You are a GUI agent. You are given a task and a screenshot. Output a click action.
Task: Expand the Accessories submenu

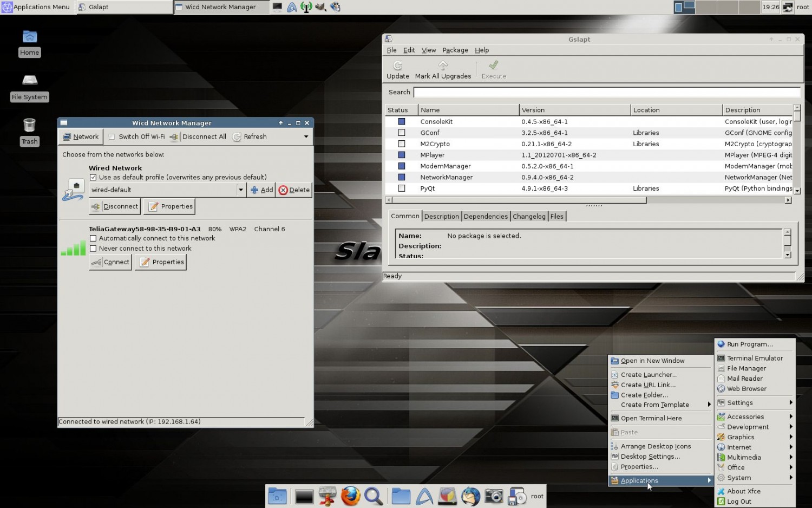[755, 416]
